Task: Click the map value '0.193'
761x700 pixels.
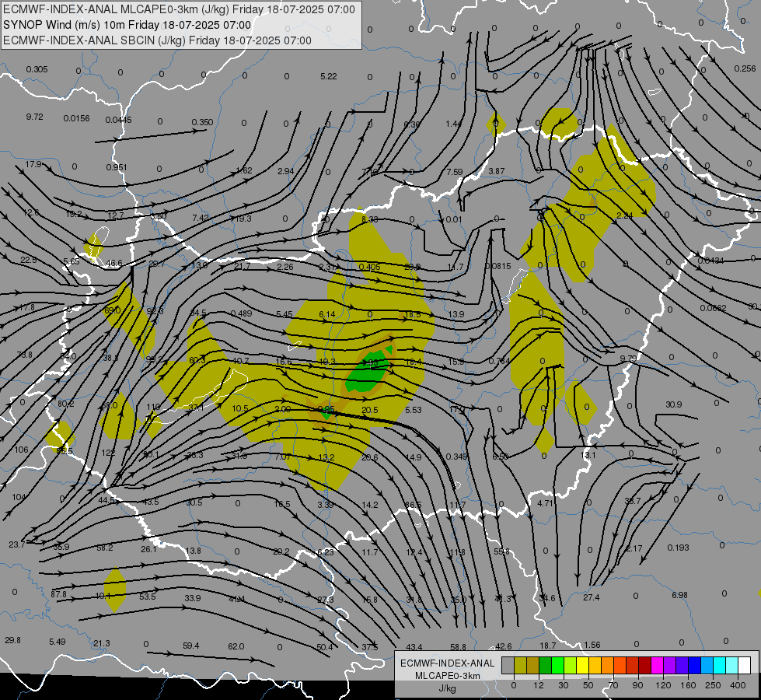Action: point(678,548)
